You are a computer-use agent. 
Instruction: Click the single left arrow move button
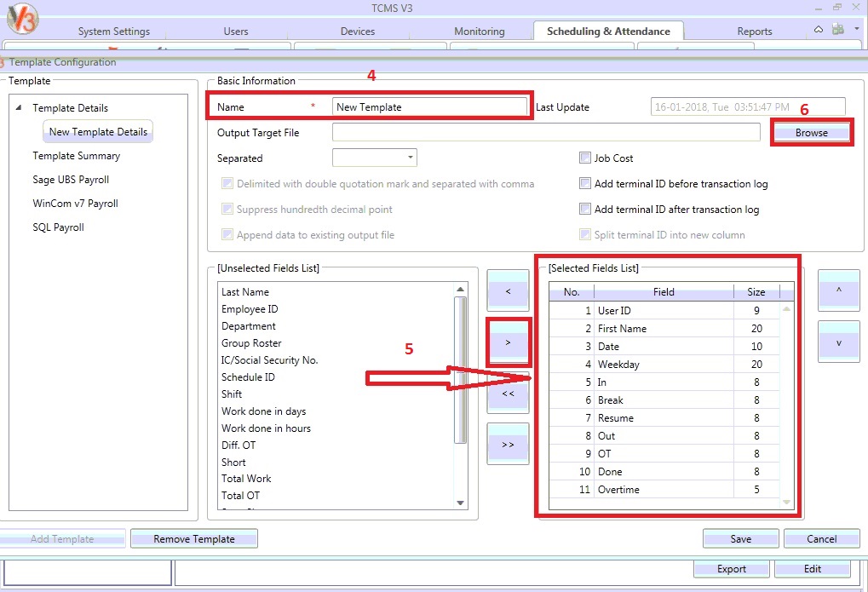tap(508, 291)
